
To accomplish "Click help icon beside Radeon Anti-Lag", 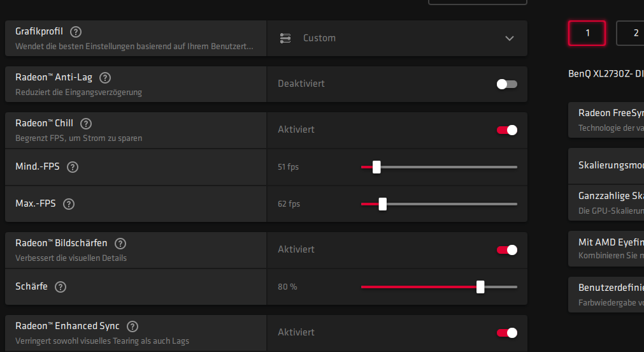I will [106, 78].
